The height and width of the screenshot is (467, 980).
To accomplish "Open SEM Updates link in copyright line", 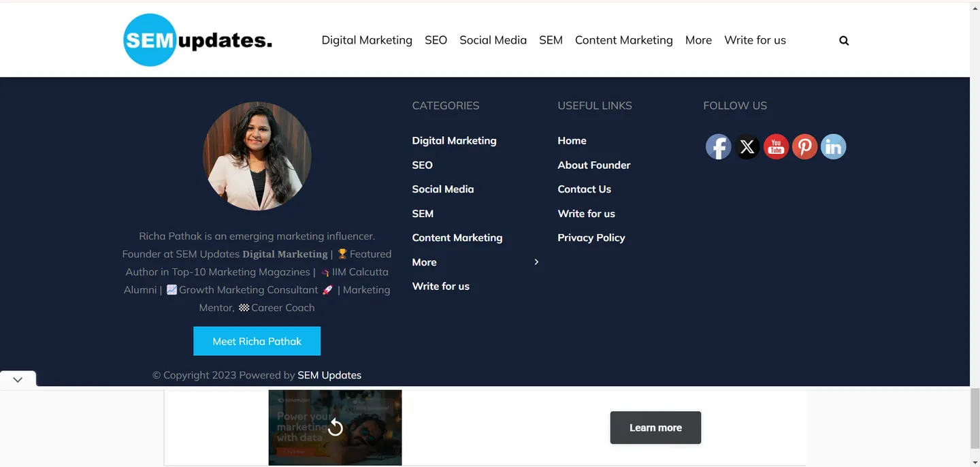I will coord(329,375).
